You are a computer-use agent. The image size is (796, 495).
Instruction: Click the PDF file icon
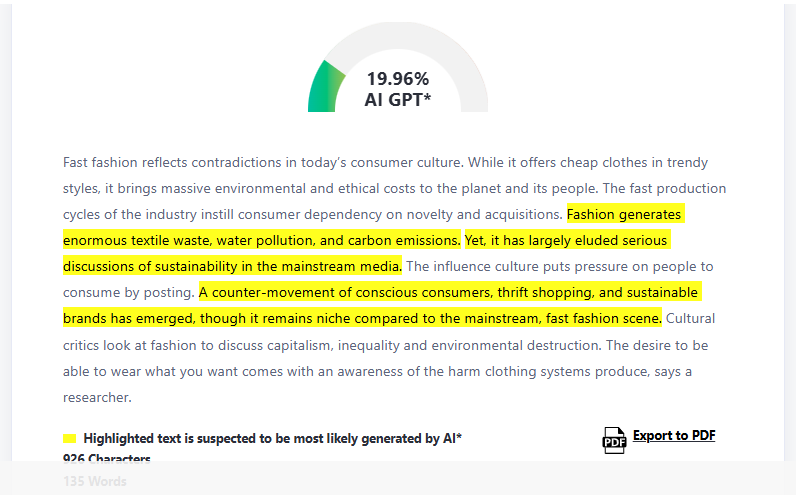point(613,439)
